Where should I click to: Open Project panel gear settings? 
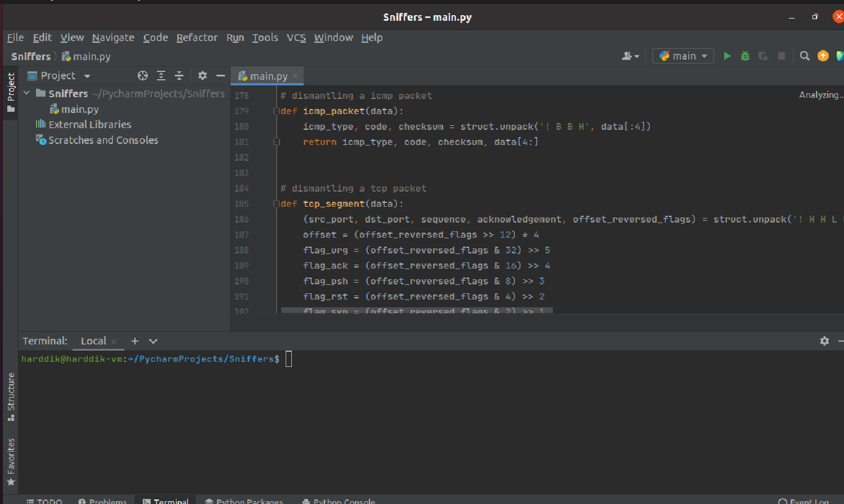(202, 75)
